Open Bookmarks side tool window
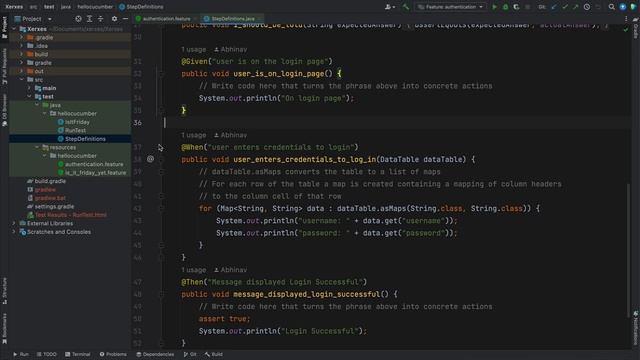The height and width of the screenshot is (360, 640). (4, 328)
